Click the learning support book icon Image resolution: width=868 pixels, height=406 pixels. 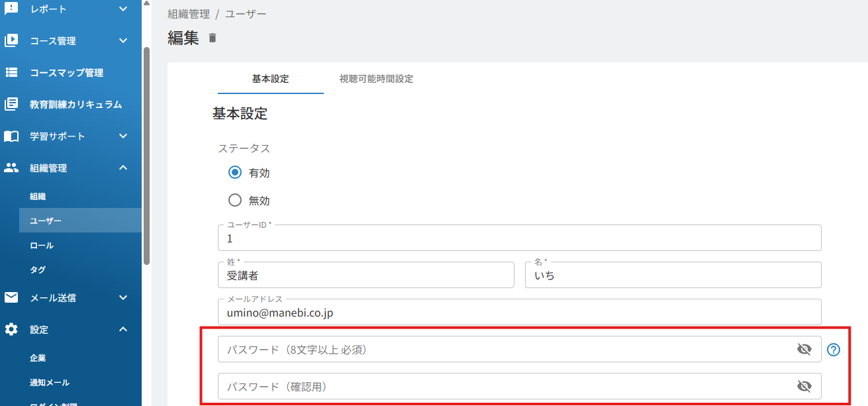[11, 136]
